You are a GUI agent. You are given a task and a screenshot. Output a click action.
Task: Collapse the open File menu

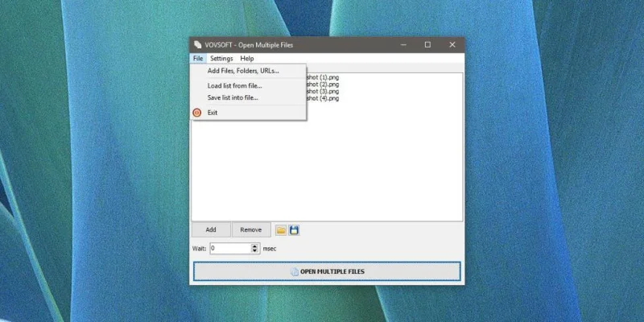198,58
